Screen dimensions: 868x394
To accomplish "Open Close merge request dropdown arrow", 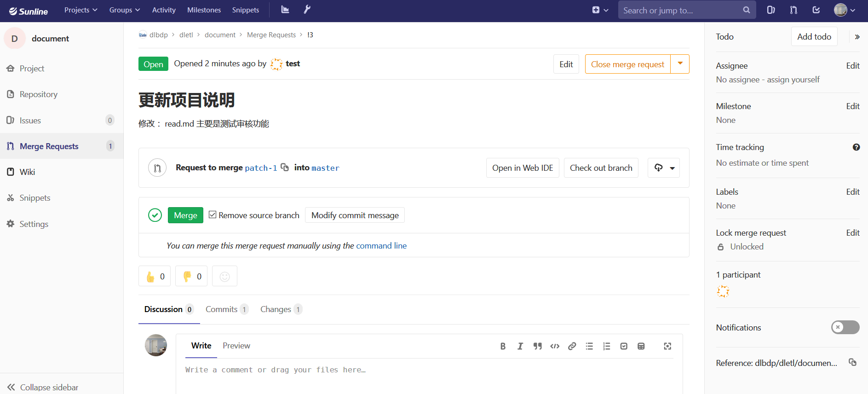I will (680, 64).
